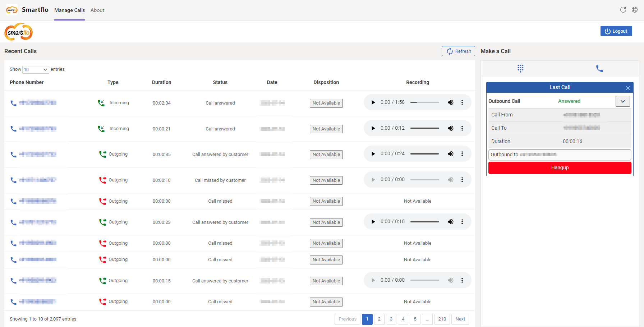Seek in the 0:00 / 0:12 recording slider
This screenshot has width=644, height=327.
pyautogui.click(x=425, y=128)
